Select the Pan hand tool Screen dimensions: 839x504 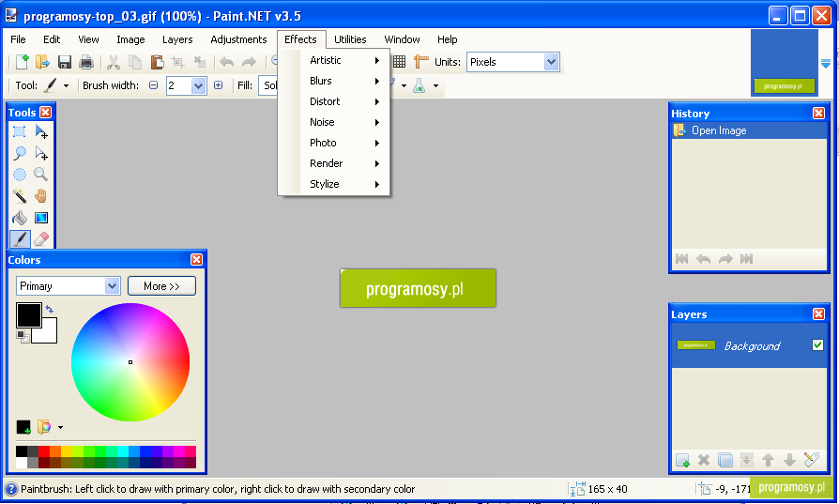pyautogui.click(x=40, y=196)
